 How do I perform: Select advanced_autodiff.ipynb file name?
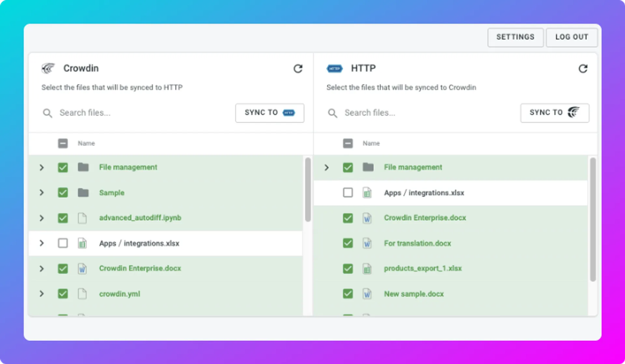pyautogui.click(x=140, y=218)
